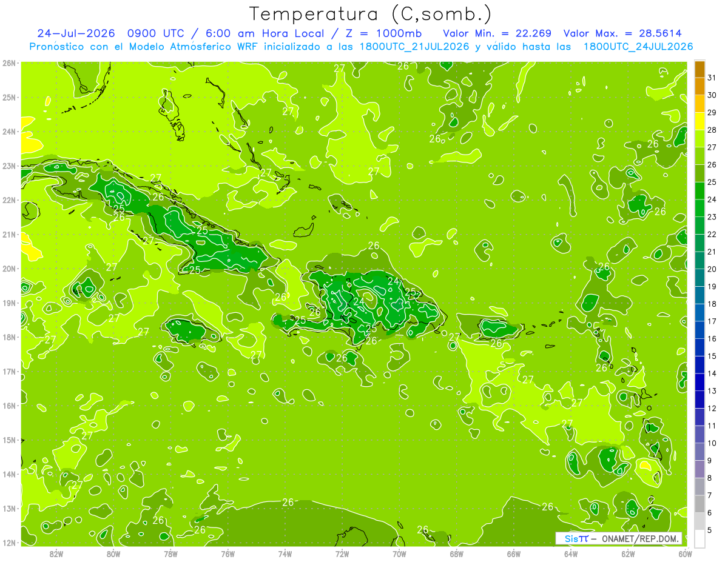Click the "72W" longitude axis label
The width and height of the screenshot is (728, 562).
(342, 554)
